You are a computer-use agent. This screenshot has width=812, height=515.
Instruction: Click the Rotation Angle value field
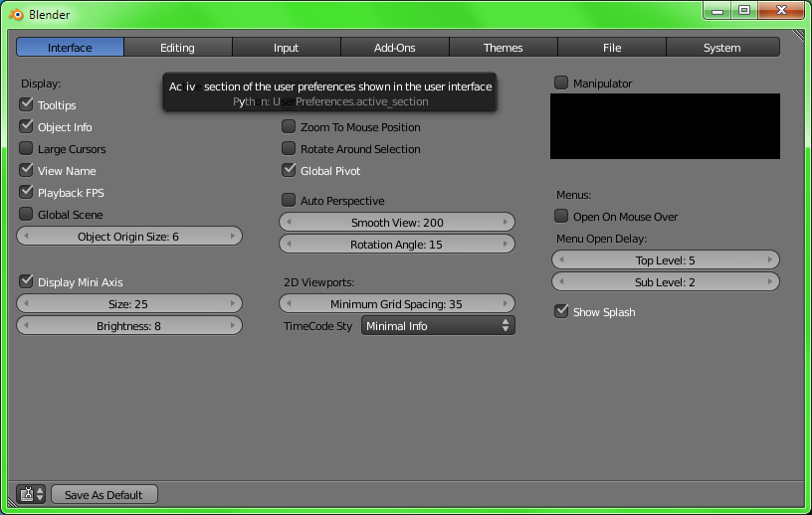[x=397, y=244]
